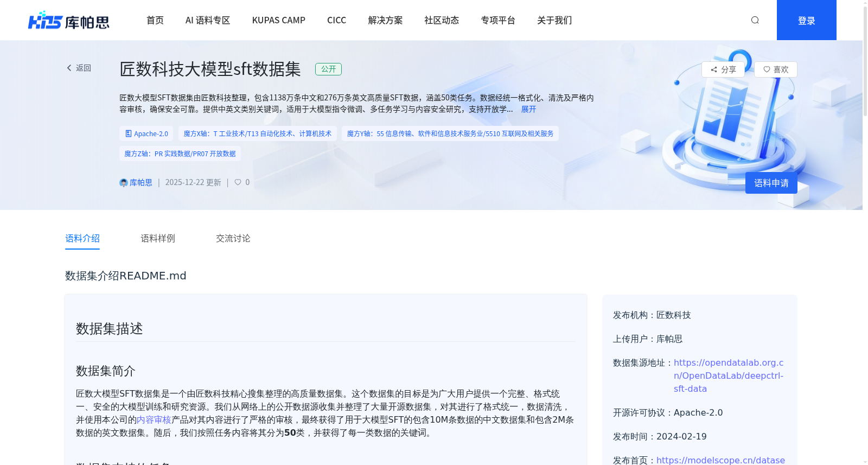Click the 公开 status badge
The width and height of the screenshot is (868, 465).
click(328, 69)
